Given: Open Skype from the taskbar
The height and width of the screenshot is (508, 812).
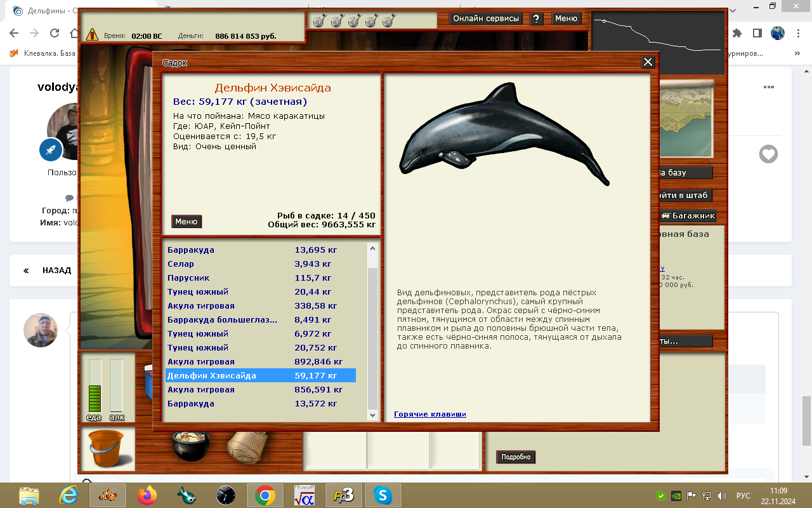Looking at the screenshot, I should 383,495.
